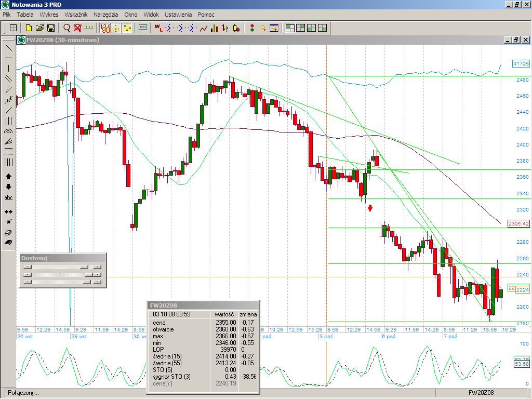Click the sygnał STO (3) row label
The width and height of the screenshot is (532, 399).
click(171, 377)
